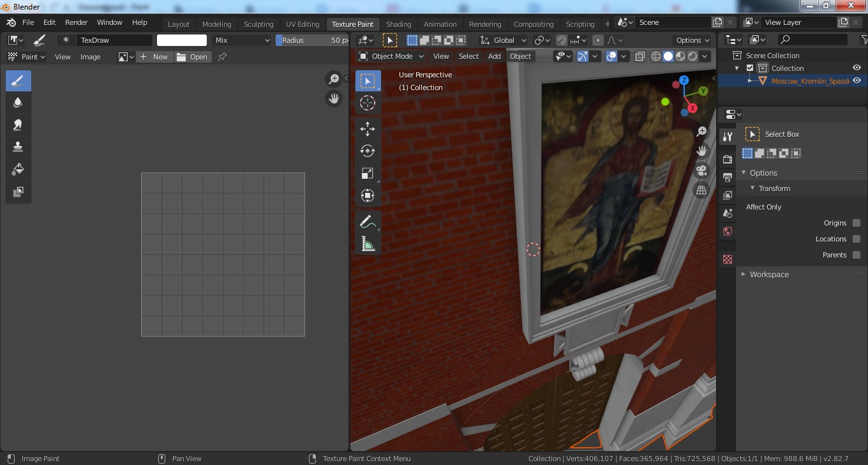The image size is (868, 465).
Task: Click the viewport pan hand icon
Action: click(x=701, y=151)
